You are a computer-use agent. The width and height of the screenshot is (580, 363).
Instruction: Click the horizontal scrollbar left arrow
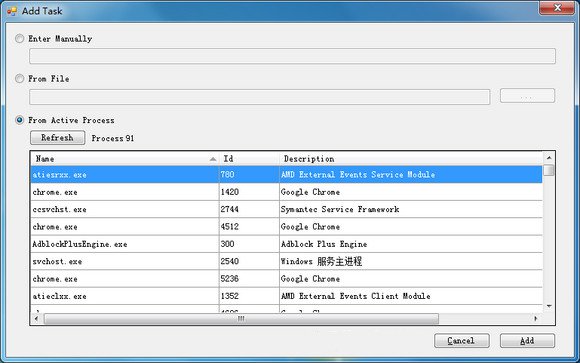click(x=36, y=318)
